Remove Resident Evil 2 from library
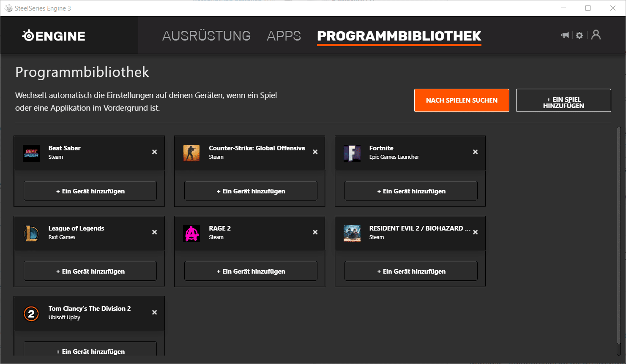Screen dimensions: 626x364 tap(476, 232)
